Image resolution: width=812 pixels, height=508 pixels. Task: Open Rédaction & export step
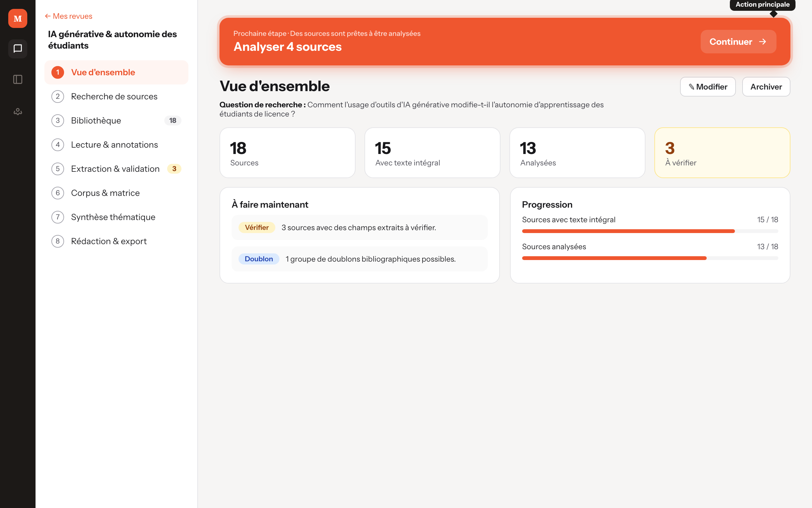[116, 241]
